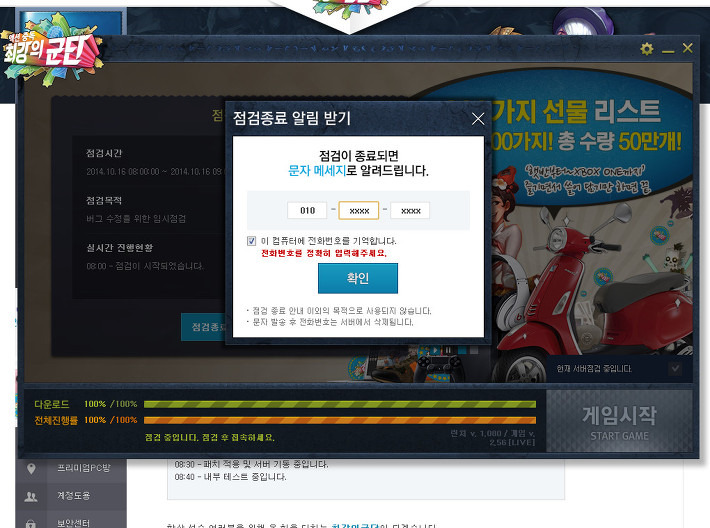710x528 pixels.
Task: Click the 010 phone prefix field
Action: pos(307,210)
